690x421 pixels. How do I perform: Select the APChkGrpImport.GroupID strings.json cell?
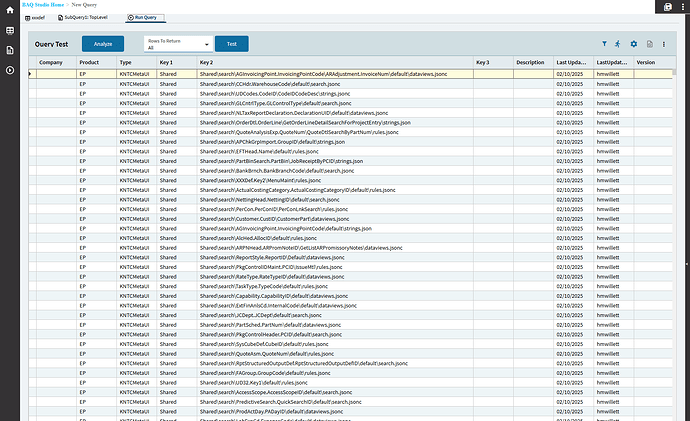335,142
